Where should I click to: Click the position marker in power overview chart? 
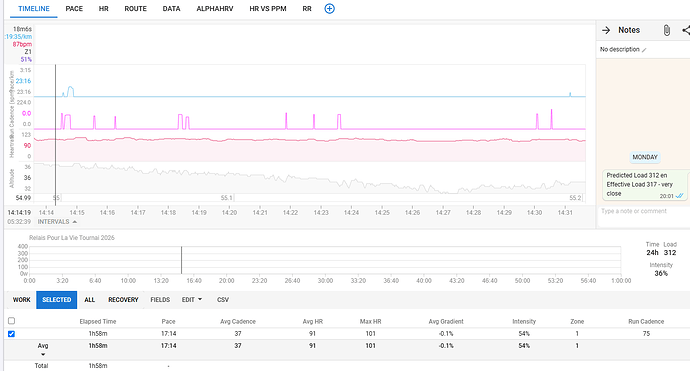pos(181,260)
